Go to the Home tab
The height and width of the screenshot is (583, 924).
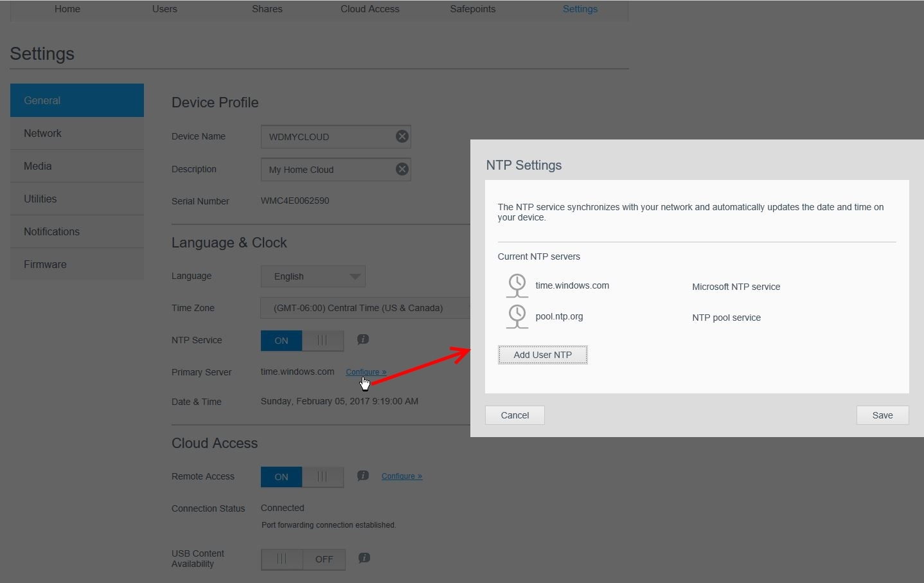tap(67, 9)
